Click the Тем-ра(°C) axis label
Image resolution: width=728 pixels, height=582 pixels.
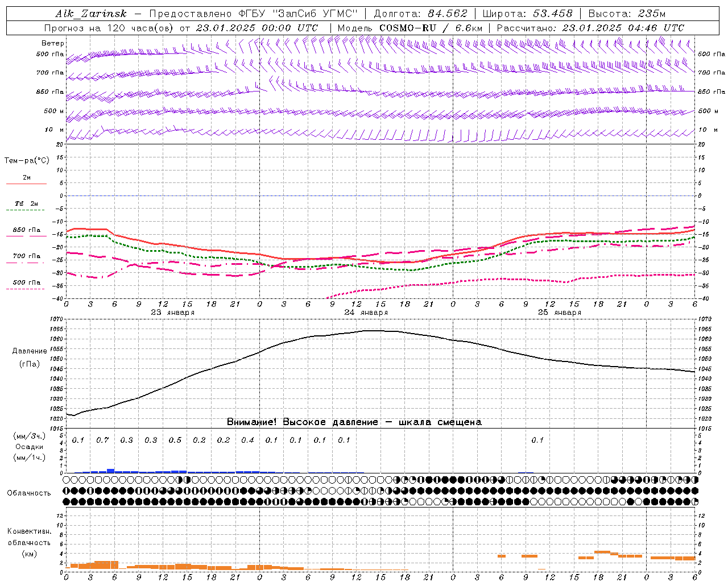pos(27,160)
